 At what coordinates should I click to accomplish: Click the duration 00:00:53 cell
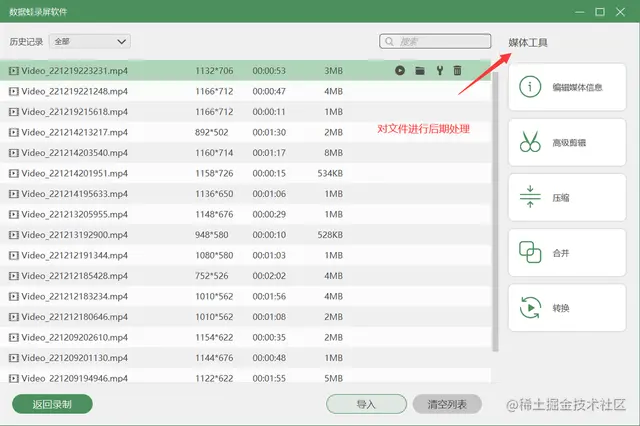coord(269,71)
